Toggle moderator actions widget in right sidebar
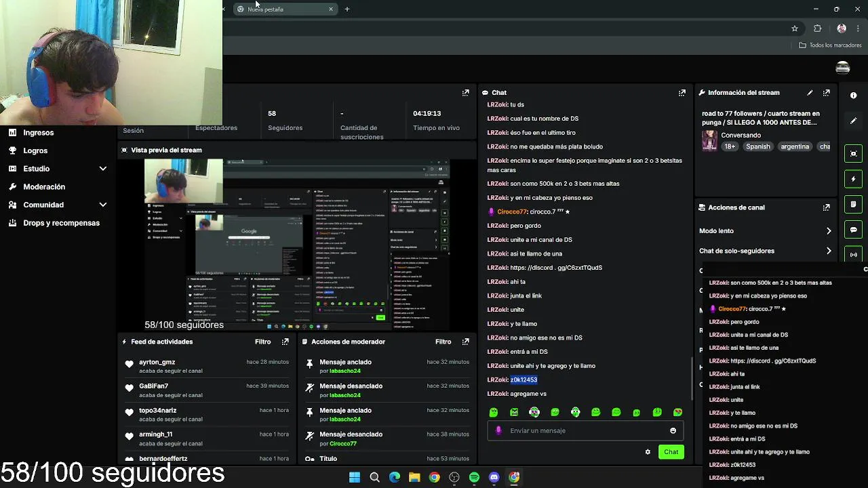Image resolution: width=868 pixels, height=488 pixels. point(853,204)
